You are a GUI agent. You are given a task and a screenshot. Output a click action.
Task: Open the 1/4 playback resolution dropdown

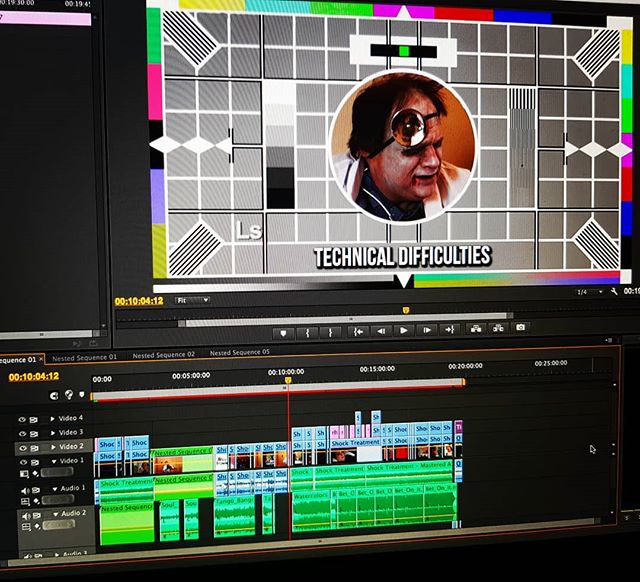pos(589,292)
